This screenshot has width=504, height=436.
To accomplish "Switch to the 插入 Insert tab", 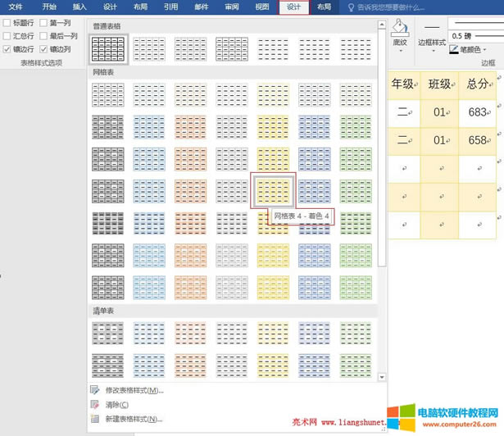I will click(x=79, y=7).
